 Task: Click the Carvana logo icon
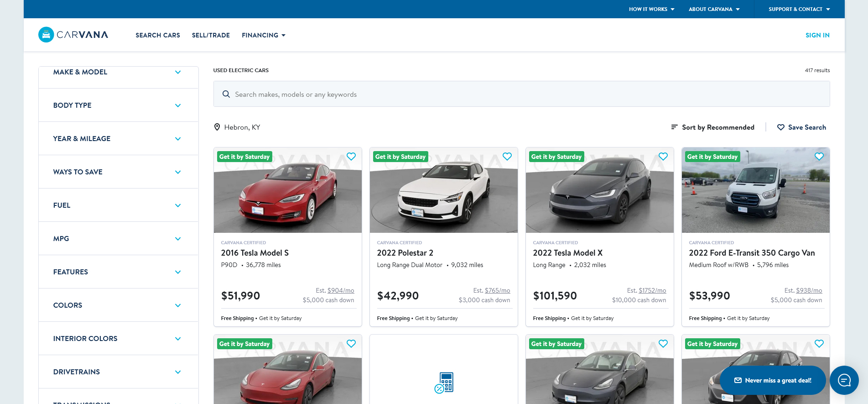tap(46, 35)
